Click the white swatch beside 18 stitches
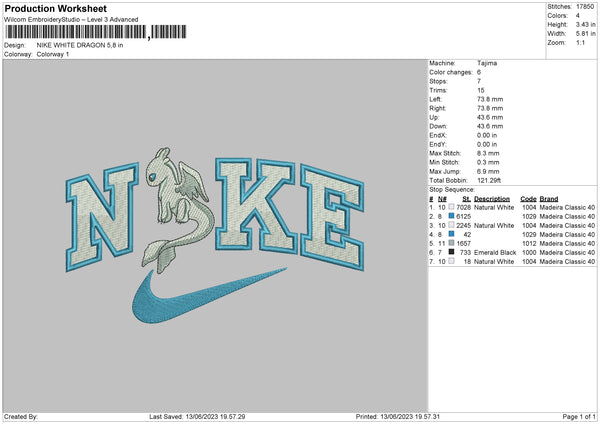 click(451, 261)
